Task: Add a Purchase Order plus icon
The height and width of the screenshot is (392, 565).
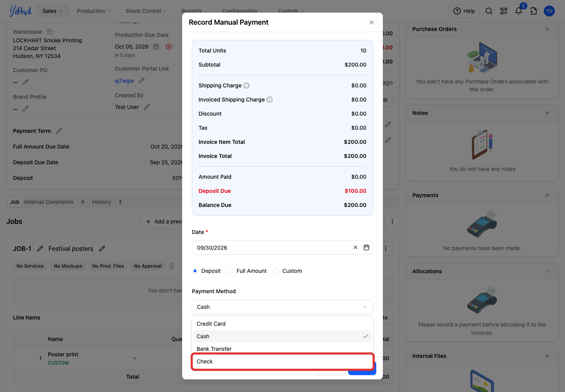Action: click(547, 29)
